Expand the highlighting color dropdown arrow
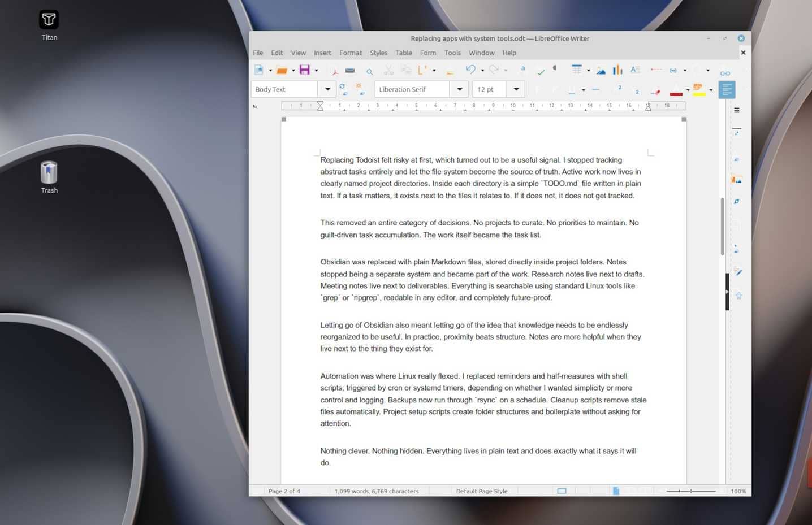 click(711, 90)
